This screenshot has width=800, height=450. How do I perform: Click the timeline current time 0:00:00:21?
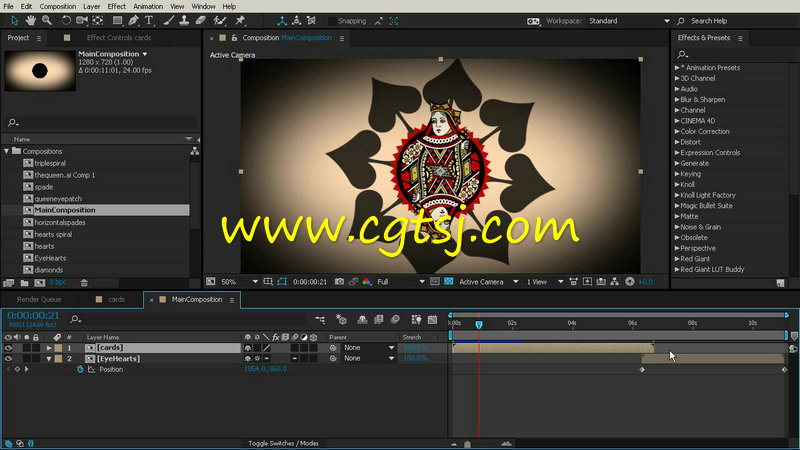(x=33, y=316)
